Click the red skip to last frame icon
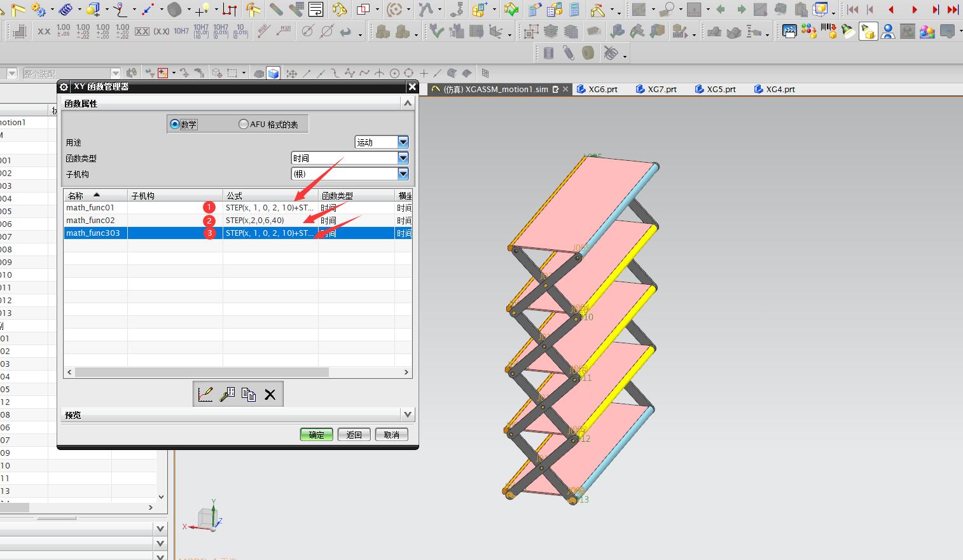The width and height of the screenshot is (963, 560). pyautogui.click(x=953, y=10)
